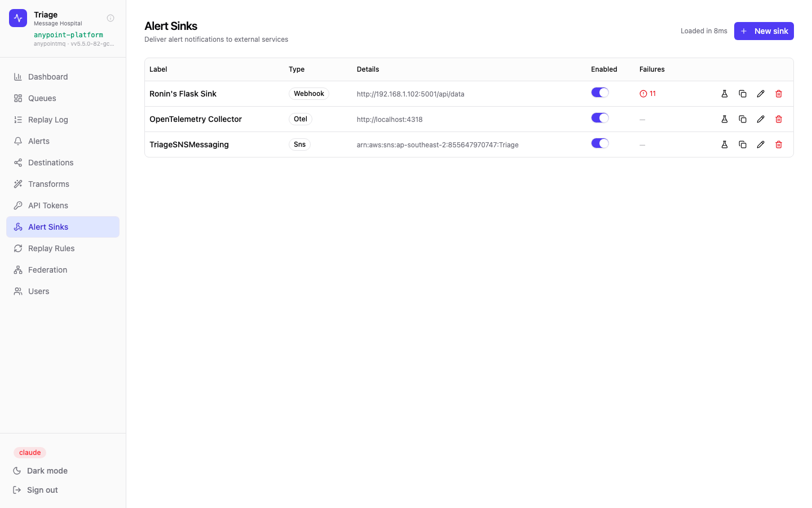Screen dimensions: 812x508
Task: Delete the TriageSNSMessaging sink
Action: click(779, 144)
